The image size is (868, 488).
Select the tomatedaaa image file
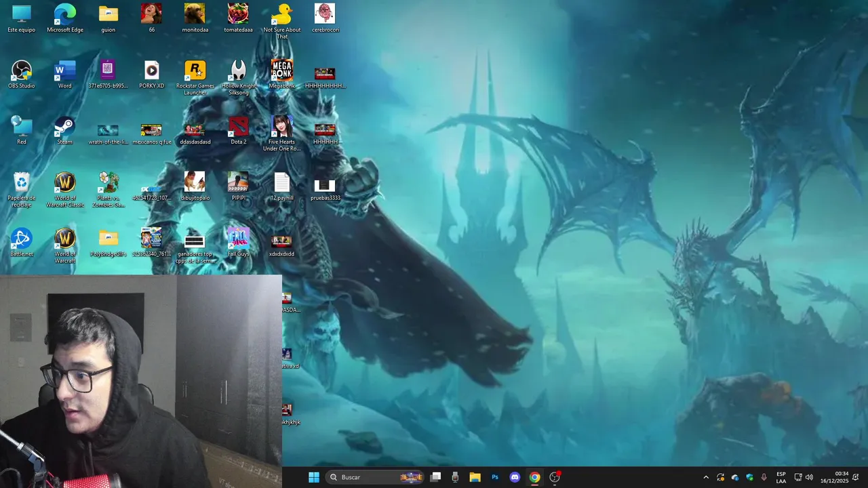click(x=238, y=18)
